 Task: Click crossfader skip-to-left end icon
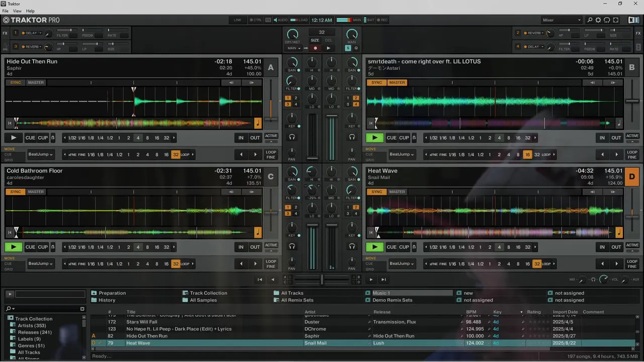tap(260, 280)
